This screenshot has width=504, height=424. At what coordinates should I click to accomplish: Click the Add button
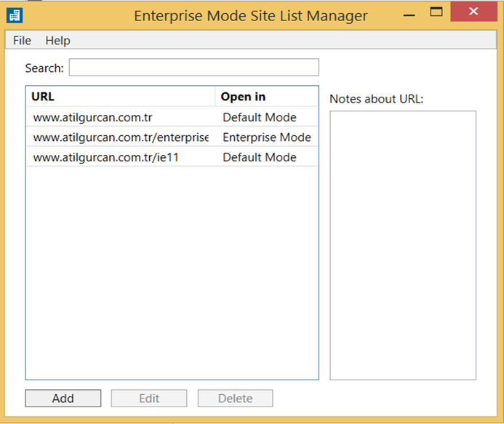[x=63, y=399]
